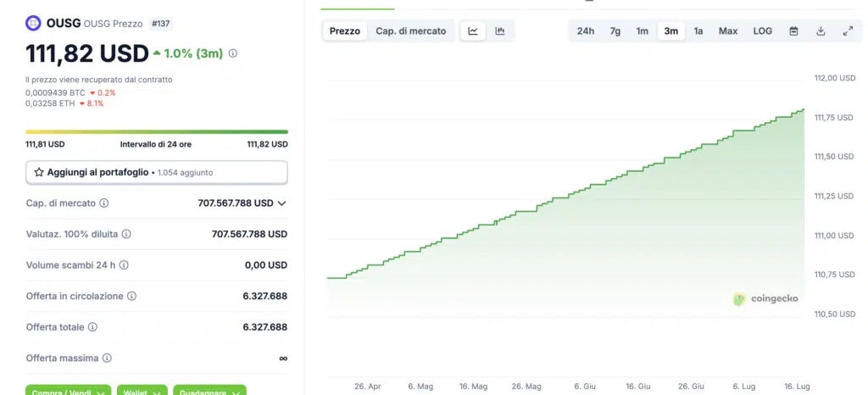Expand chart to fullscreen
Screen dimensions: 868x395
point(848,31)
